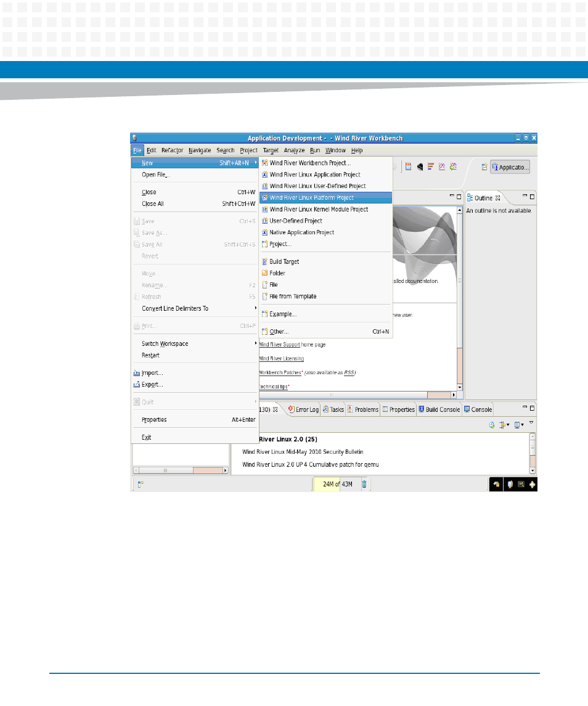Click Open File... menu entry

point(195,174)
